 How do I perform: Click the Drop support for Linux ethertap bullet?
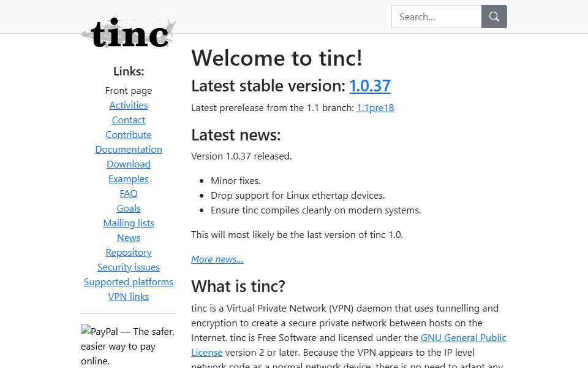pyautogui.click(x=298, y=195)
